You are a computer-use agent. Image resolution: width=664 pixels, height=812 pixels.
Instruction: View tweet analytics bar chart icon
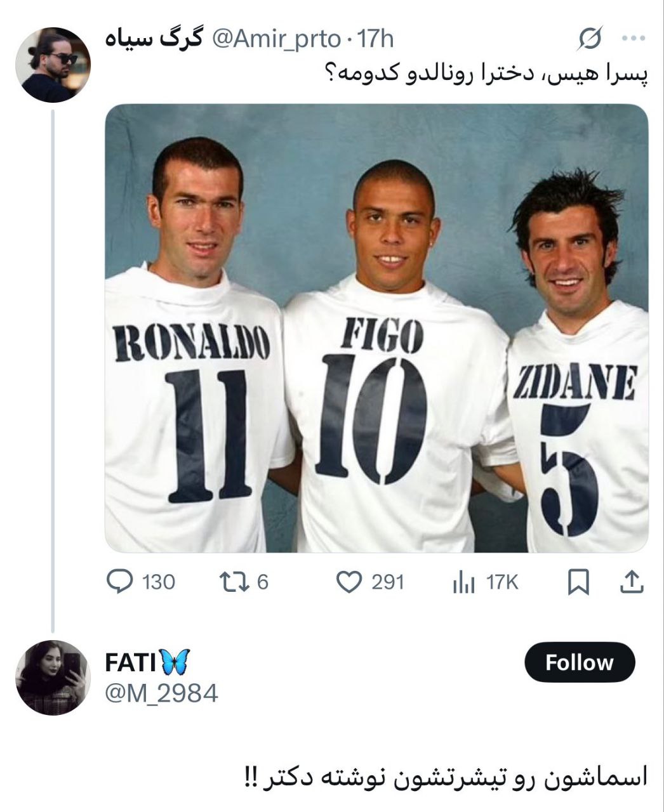coord(464,582)
